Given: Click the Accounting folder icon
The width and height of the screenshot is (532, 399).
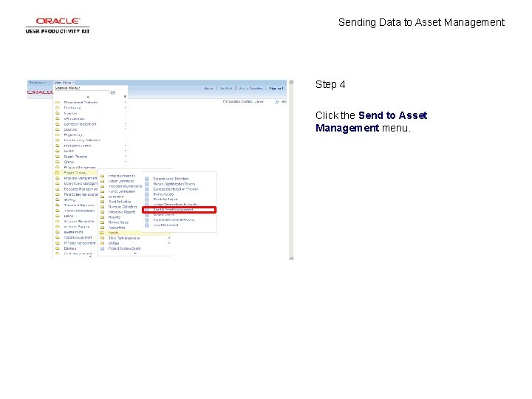Looking at the screenshot, I should coord(102,228).
